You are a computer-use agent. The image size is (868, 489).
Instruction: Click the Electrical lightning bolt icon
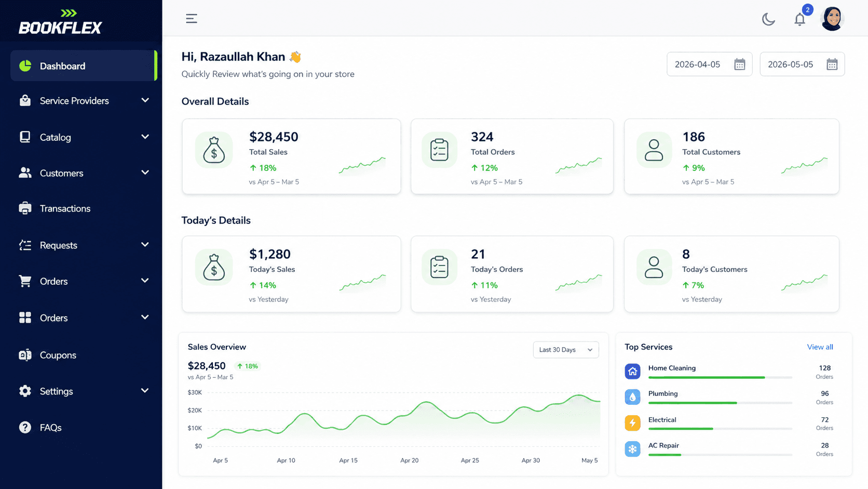pos(632,423)
